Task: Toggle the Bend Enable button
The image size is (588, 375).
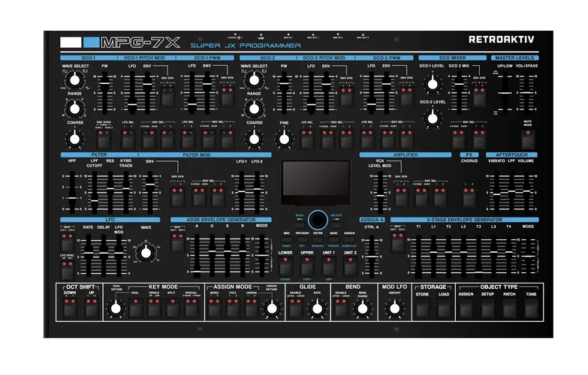Action: (x=340, y=308)
